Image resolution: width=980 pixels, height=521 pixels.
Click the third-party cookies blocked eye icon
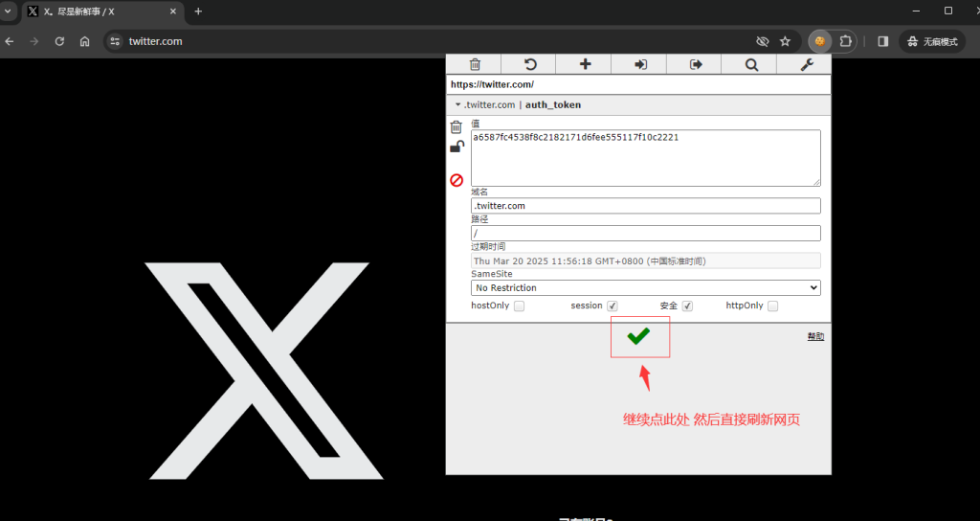click(762, 41)
